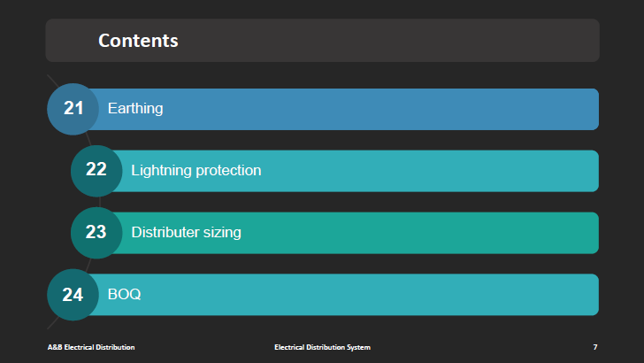Click the A&B Electrical Distribution footer
Viewport: 644px width, 363px height.
coord(91,347)
